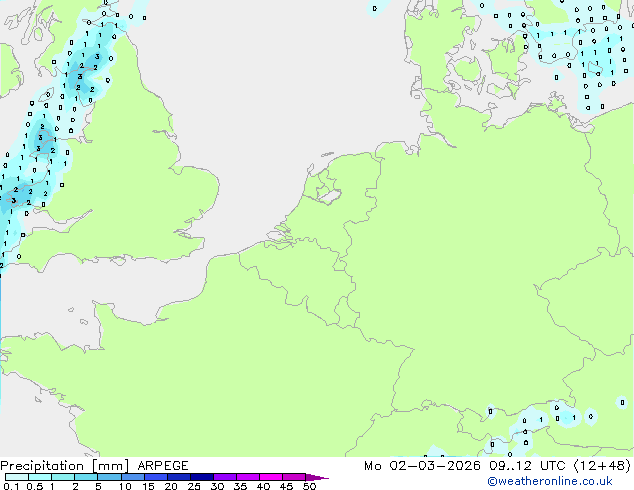Click the '0.1' legend scale label
Viewport: 634px width, 490px height.
(x=11, y=486)
